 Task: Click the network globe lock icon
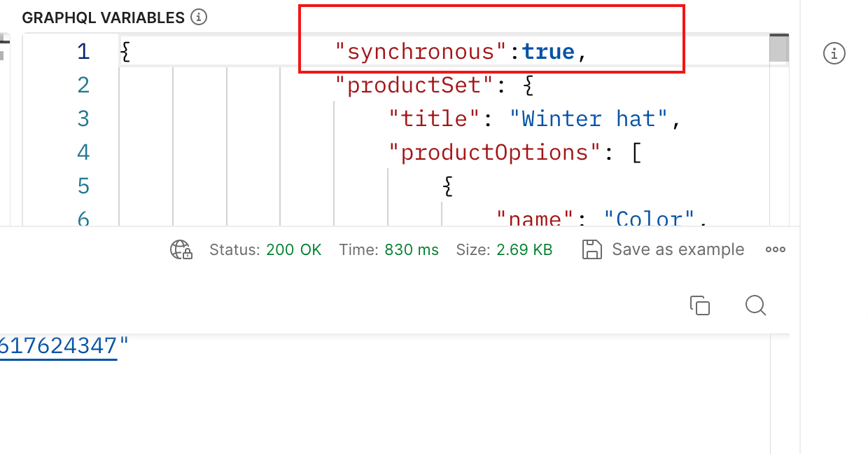pos(181,249)
